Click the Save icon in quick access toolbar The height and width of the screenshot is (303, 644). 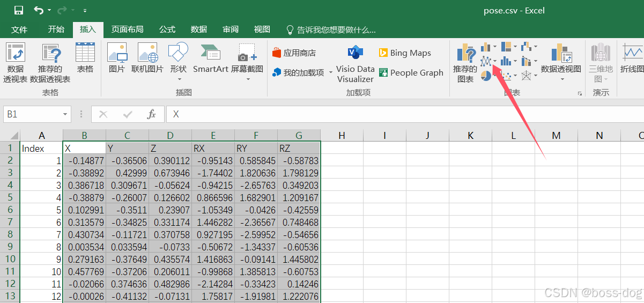[x=19, y=10]
